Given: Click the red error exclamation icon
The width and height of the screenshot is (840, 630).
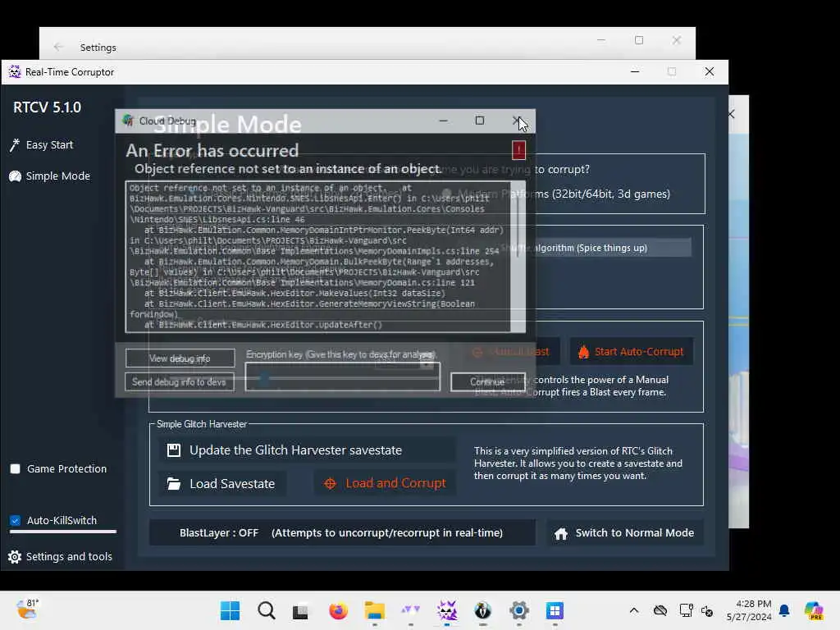Looking at the screenshot, I should coord(518,150).
